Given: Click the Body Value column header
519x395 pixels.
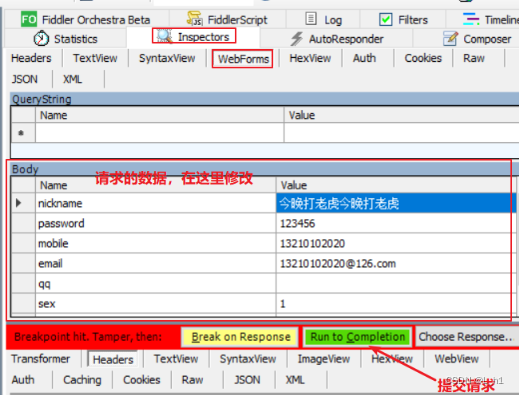Looking at the screenshot, I should pyautogui.click(x=396, y=185).
